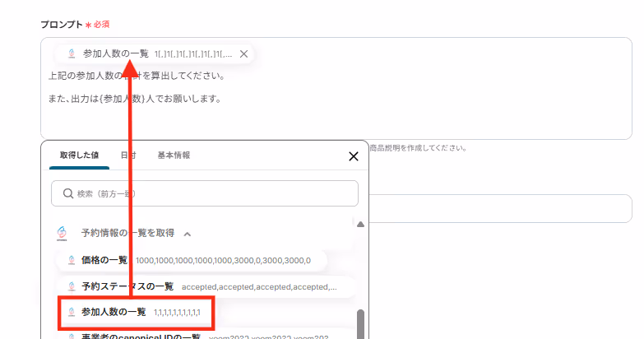Click the text また、出力は{参加人数}人でお願いします。
644x339 pixels.
[135, 99]
